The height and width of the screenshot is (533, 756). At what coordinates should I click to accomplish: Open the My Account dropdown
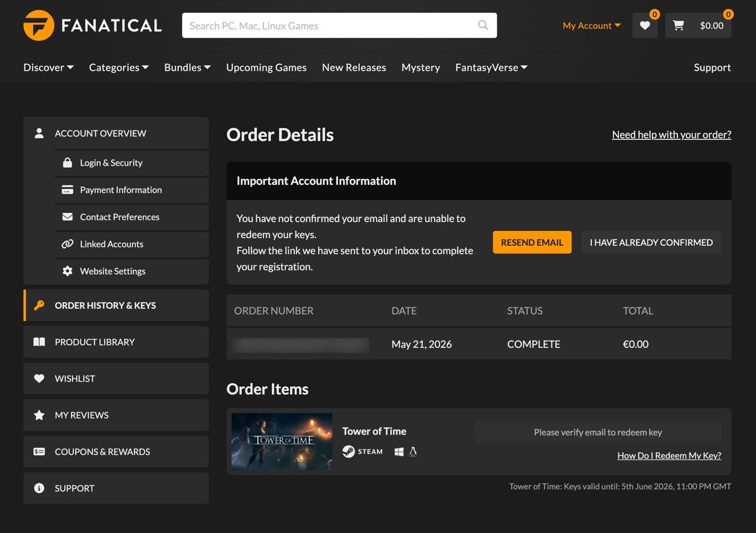point(592,25)
